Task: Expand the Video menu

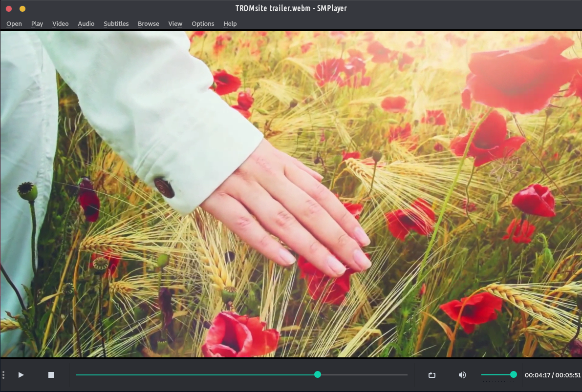Action: pos(61,23)
